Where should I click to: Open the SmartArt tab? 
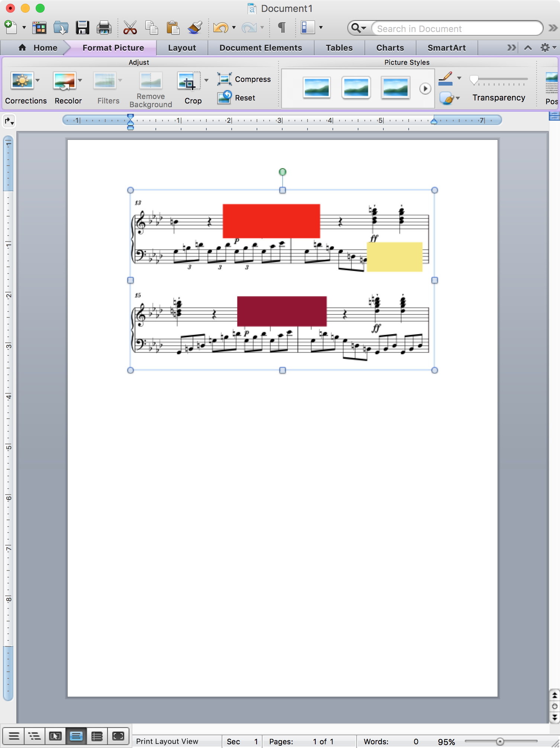click(x=447, y=48)
